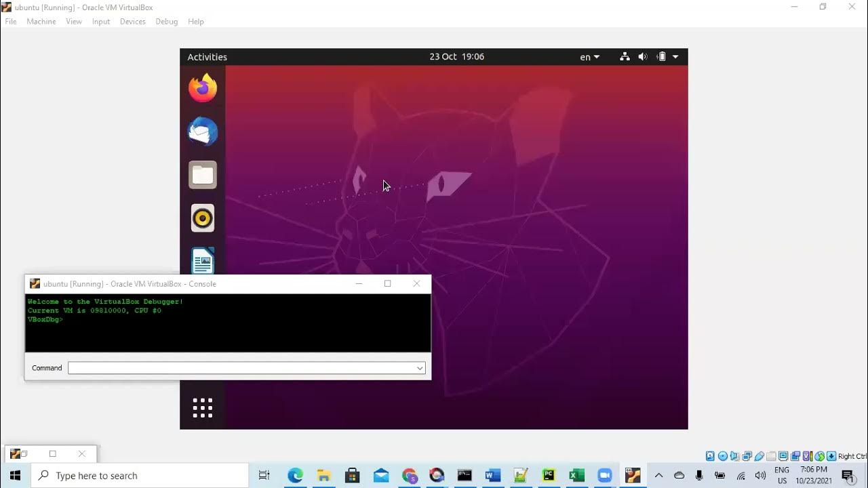The image size is (868, 488).
Task: Click the network adapters status icon
Action: [747, 456]
